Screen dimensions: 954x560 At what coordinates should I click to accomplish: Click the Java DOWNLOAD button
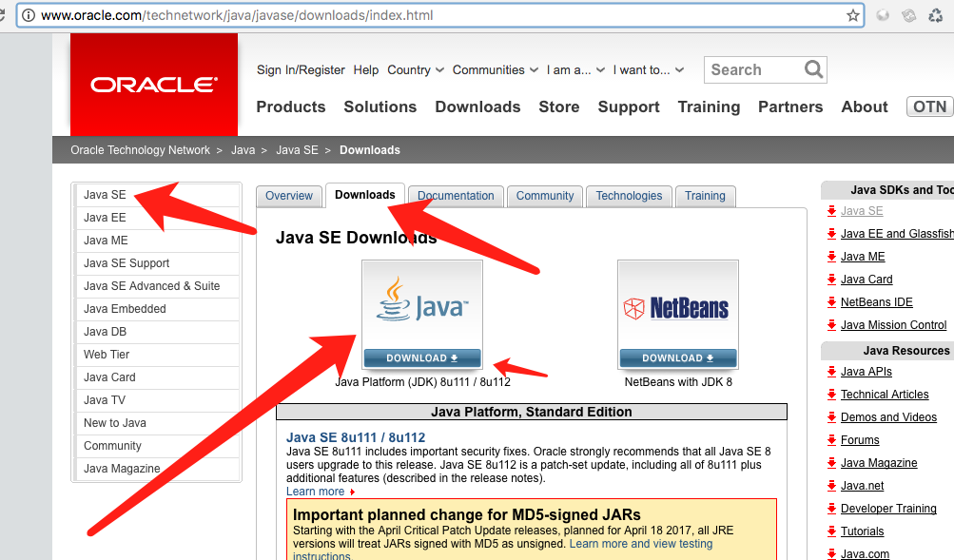point(422,358)
